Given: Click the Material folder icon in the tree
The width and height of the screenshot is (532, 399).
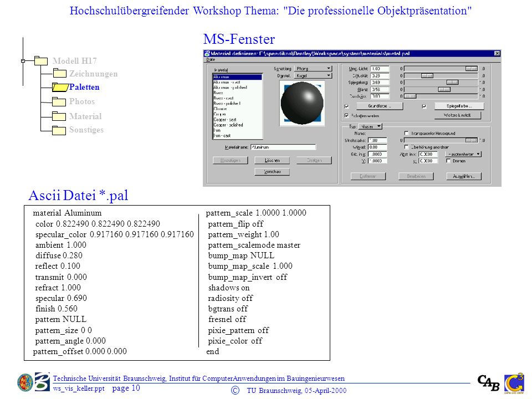Looking at the screenshot, I should (59, 116).
